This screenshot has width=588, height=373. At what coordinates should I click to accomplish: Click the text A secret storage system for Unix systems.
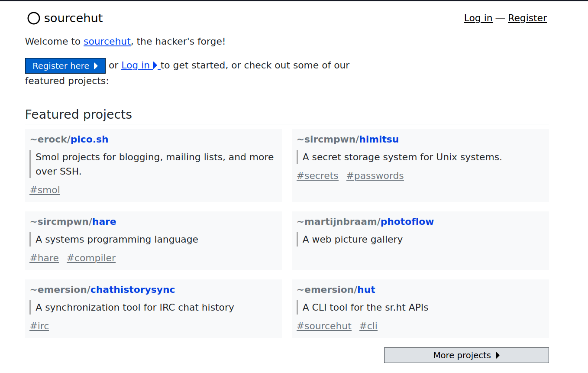402,157
